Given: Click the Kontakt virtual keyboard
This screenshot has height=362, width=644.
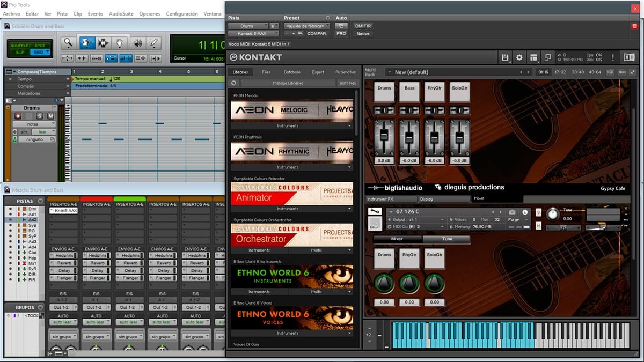Looking at the screenshot, I should point(510,335).
